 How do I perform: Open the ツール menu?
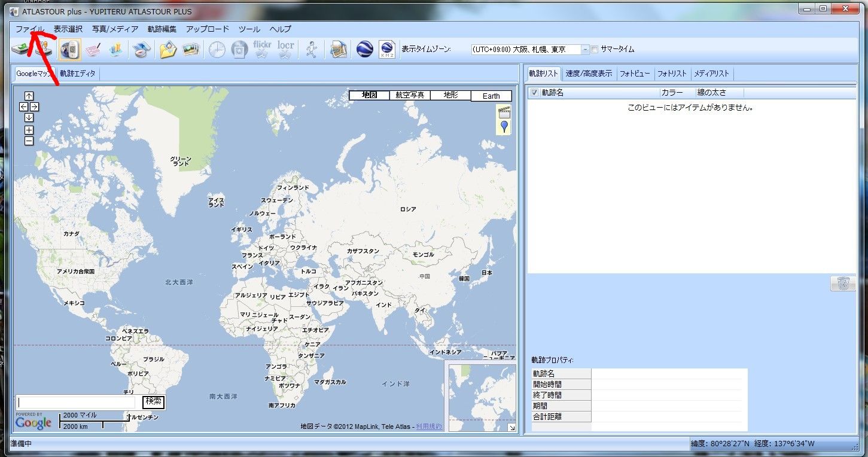pyautogui.click(x=249, y=29)
